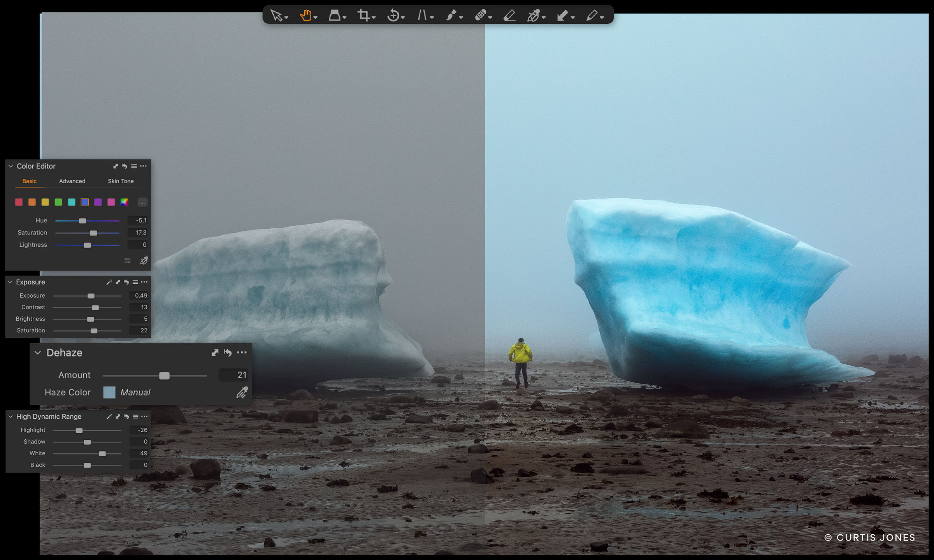Open Exposure panel more options ellipsis
This screenshot has height=560, width=934.
point(144,282)
